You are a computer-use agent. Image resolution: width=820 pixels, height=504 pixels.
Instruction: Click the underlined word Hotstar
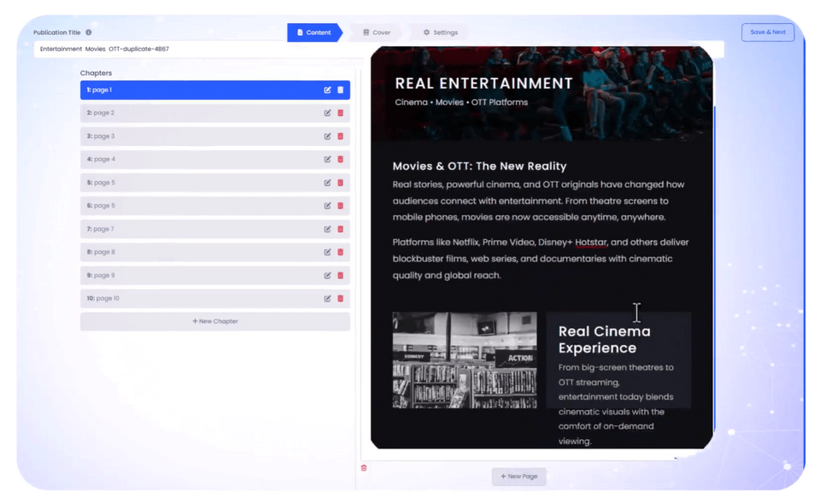590,243
